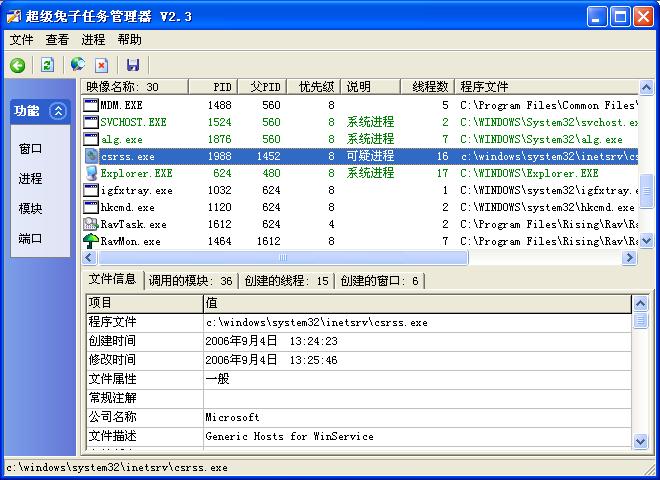
Task: Select 窗口 in the sidebar
Action: click(x=30, y=149)
